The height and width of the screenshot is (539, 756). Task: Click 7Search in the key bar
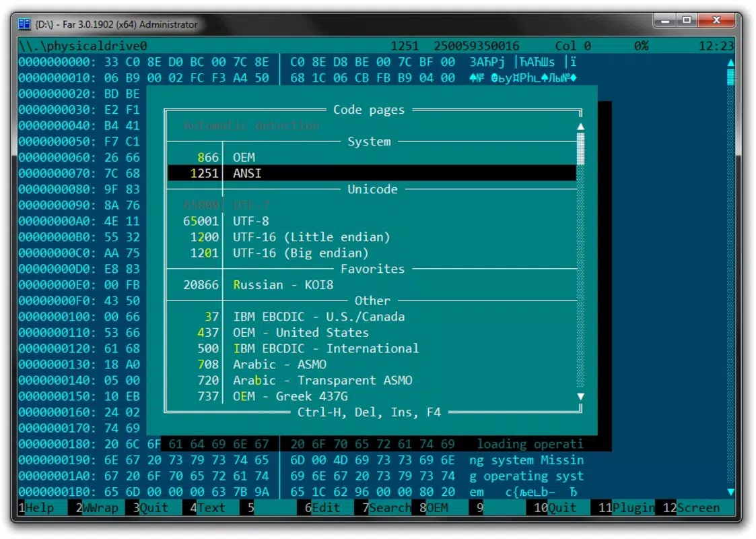click(x=386, y=507)
